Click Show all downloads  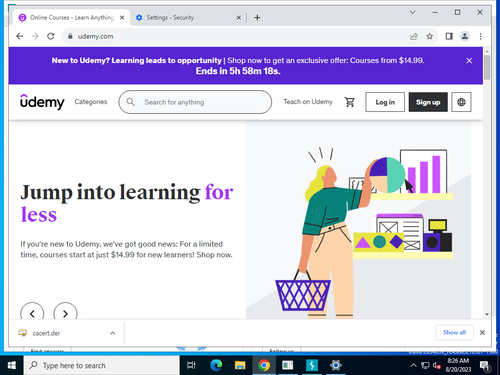(x=454, y=332)
